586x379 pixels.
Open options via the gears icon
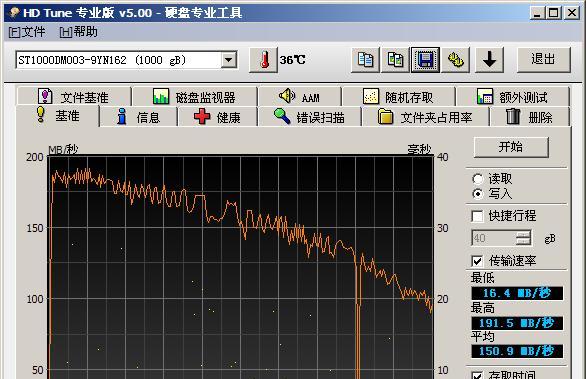pos(456,60)
